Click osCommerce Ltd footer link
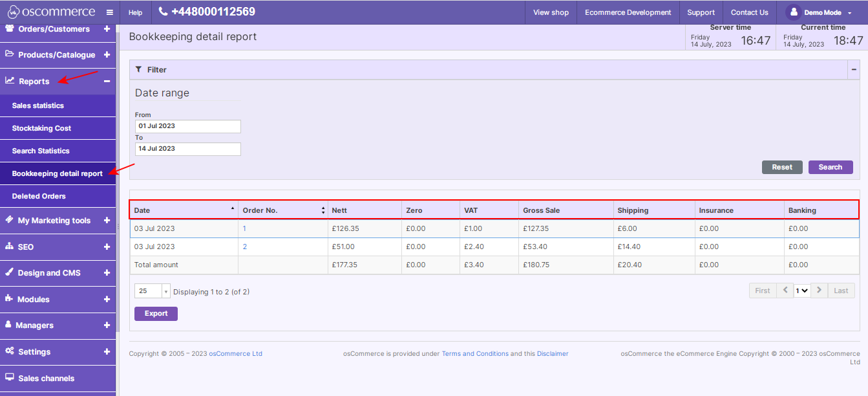The width and height of the screenshot is (868, 396). point(235,354)
